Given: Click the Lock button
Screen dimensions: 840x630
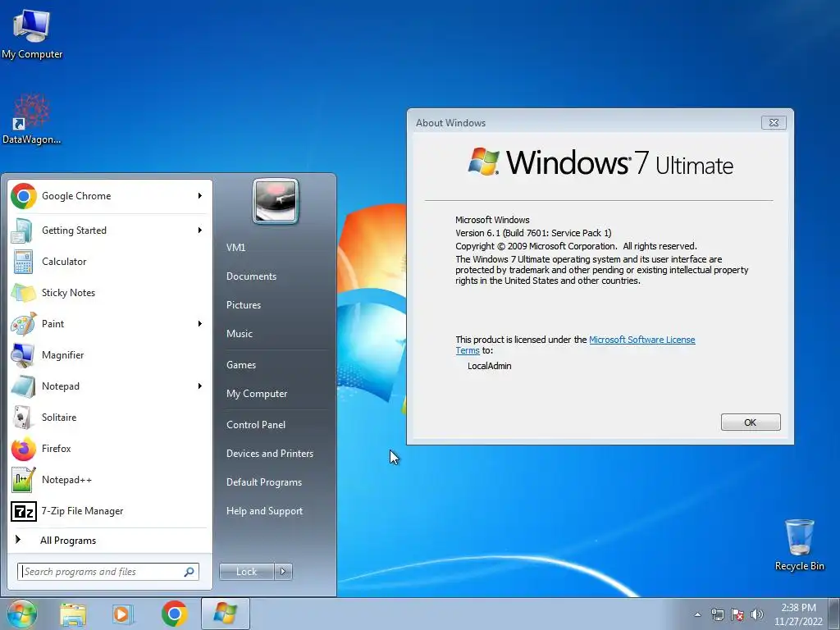Looking at the screenshot, I should coord(246,572).
